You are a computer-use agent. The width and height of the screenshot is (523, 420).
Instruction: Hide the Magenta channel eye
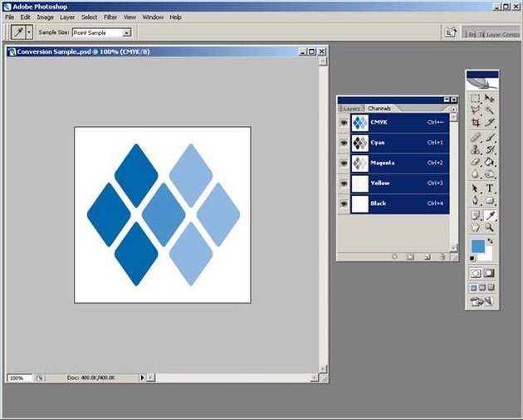coord(344,164)
